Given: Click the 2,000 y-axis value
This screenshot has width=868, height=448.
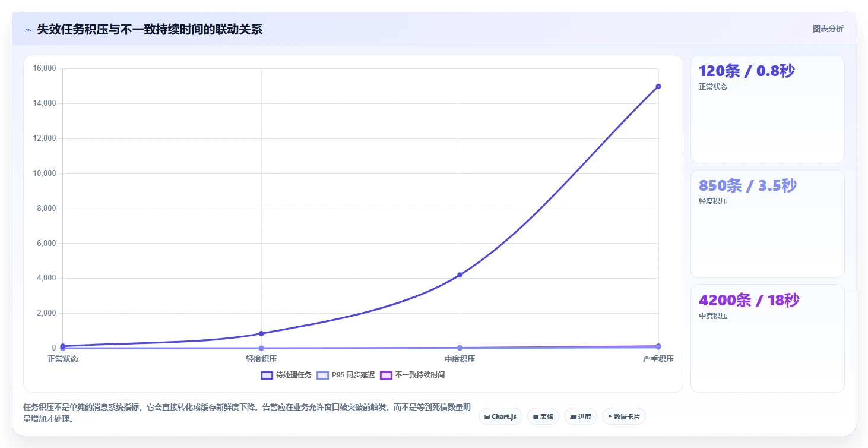Looking at the screenshot, I should 46,313.
